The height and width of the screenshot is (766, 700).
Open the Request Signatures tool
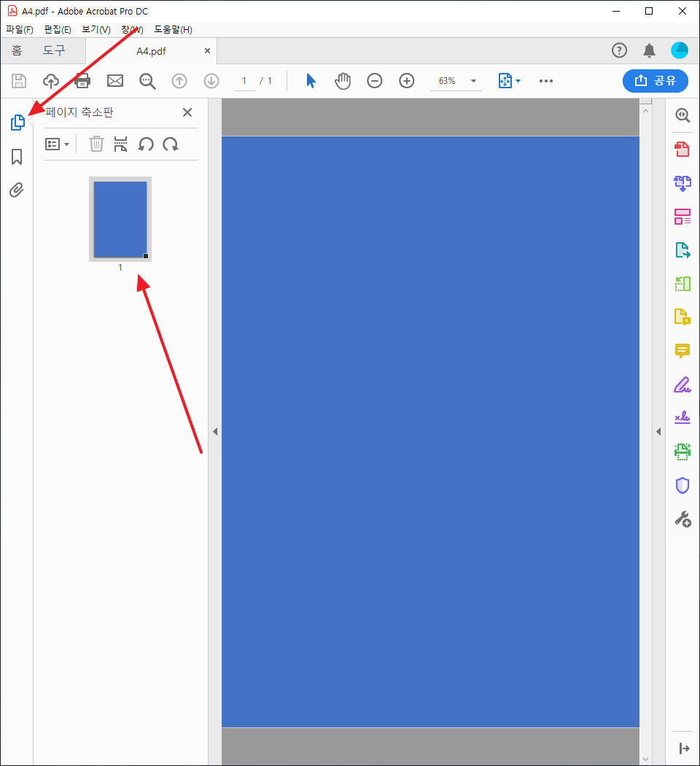682,418
